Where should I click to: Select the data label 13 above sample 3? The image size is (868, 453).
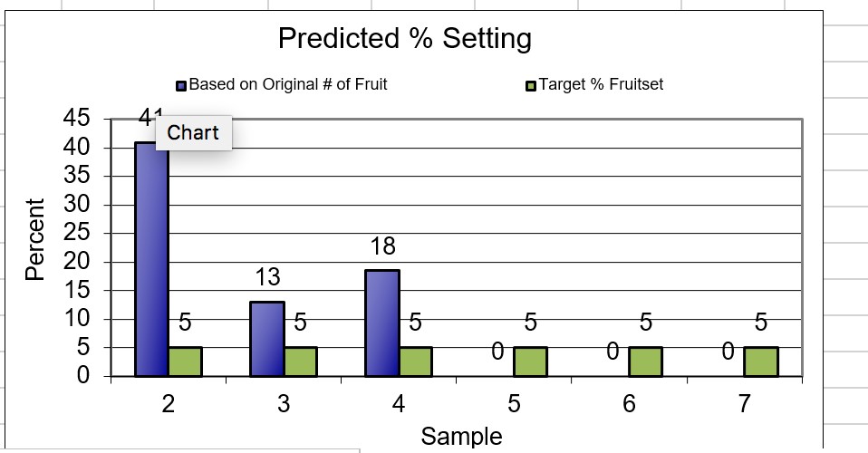coord(267,275)
